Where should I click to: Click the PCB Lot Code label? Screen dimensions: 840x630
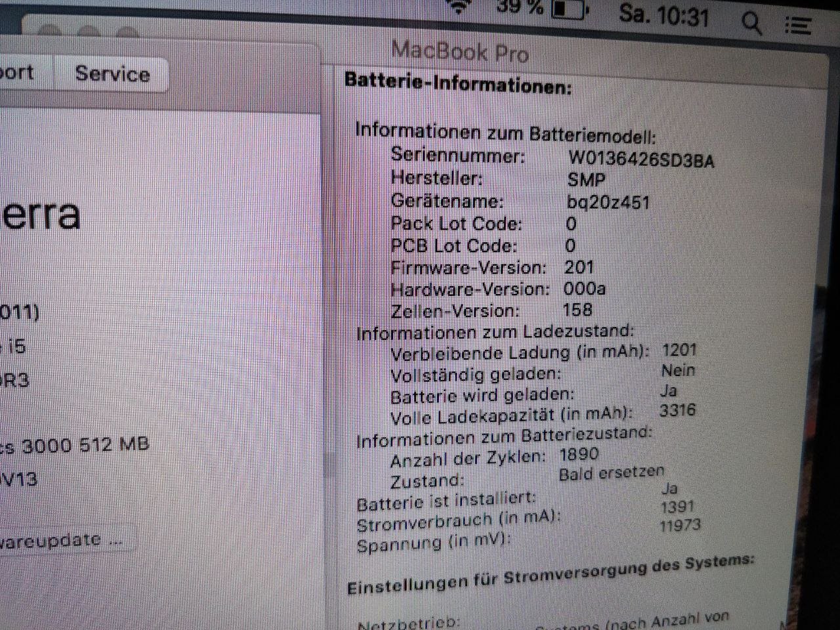coord(454,245)
